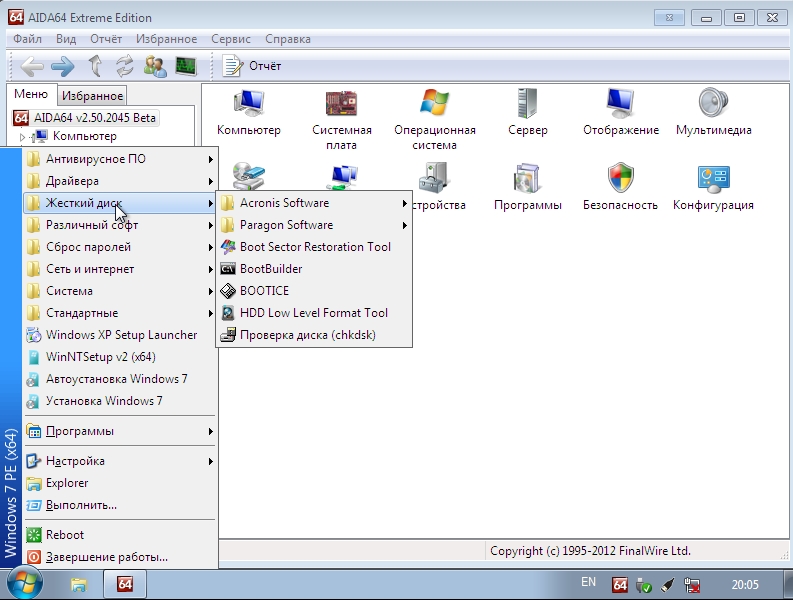793x600 pixels.
Task: Switch to the Избранное tab
Action: pyautogui.click(x=92, y=96)
